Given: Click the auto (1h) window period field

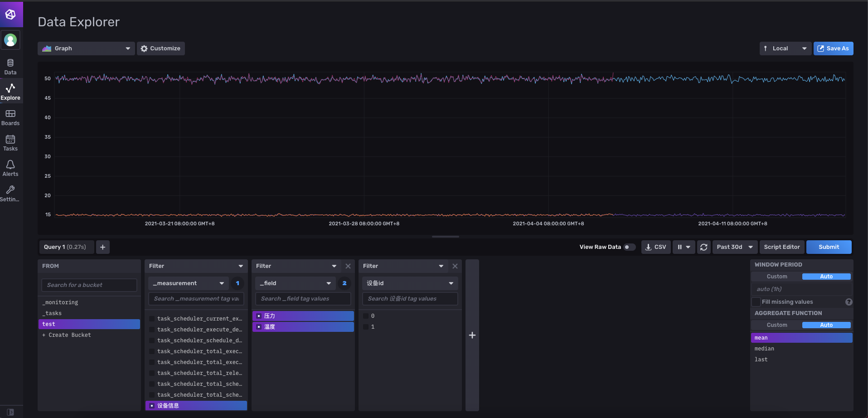Looking at the screenshot, I should 802,289.
